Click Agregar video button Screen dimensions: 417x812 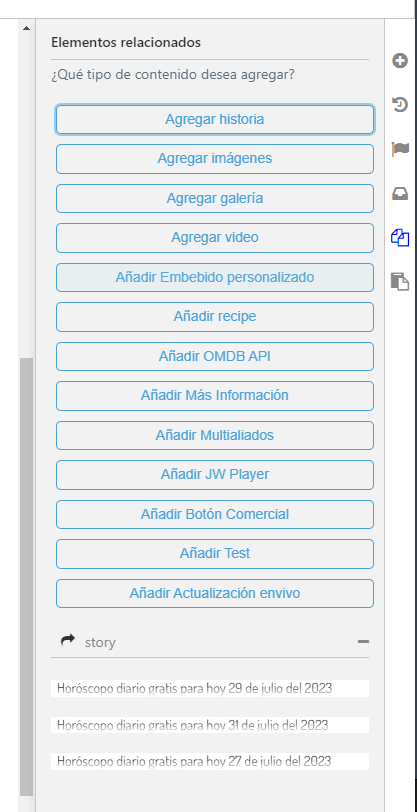pos(215,238)
